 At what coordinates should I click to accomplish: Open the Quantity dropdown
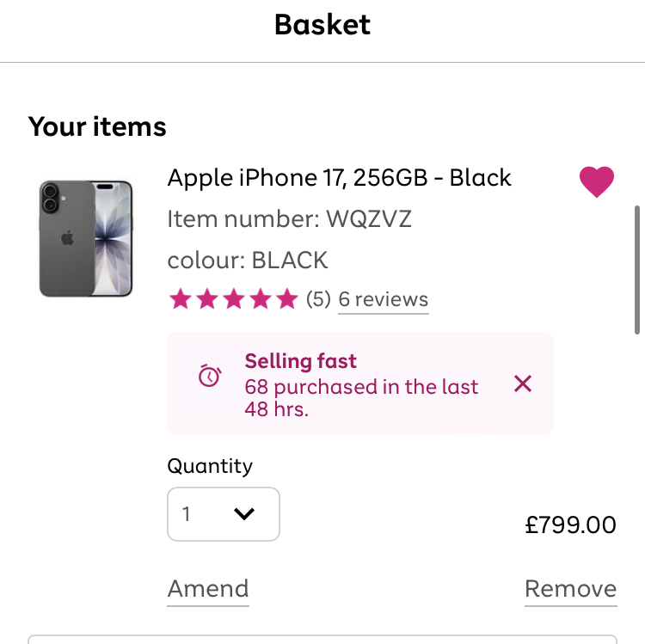click(223, 514)
